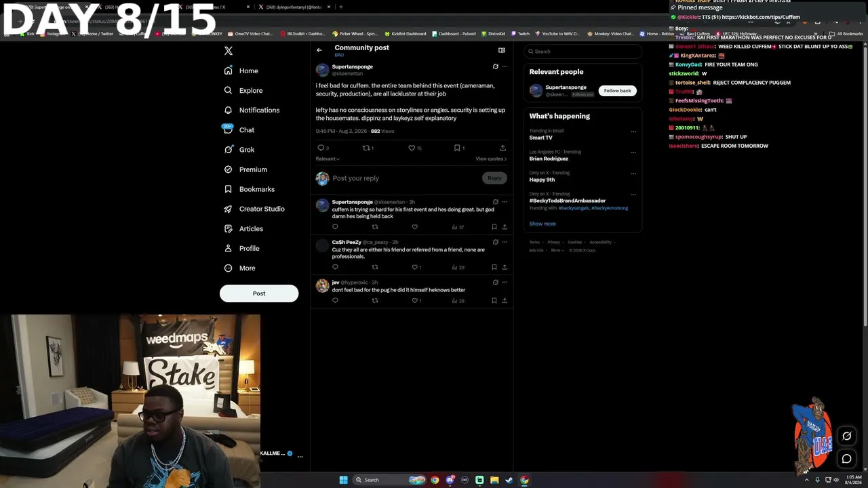Share the Ca$h PeeZy reply
The width and height of the screenshot is (868, 488).
click(505, 267)
